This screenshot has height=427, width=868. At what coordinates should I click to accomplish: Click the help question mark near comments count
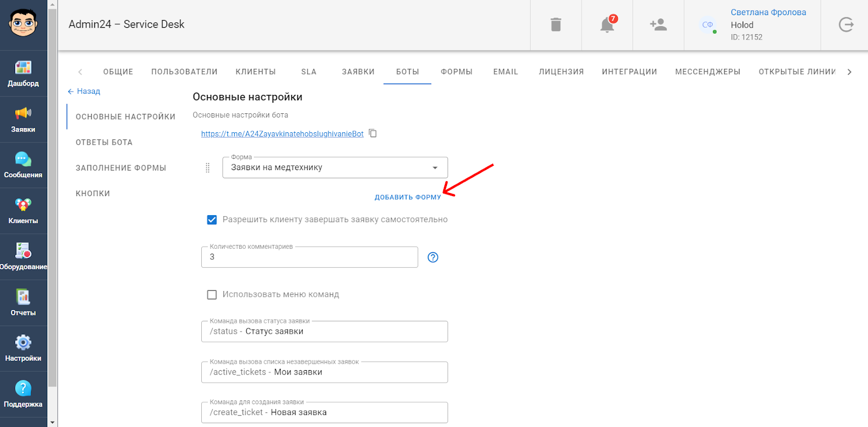point(432,257)
